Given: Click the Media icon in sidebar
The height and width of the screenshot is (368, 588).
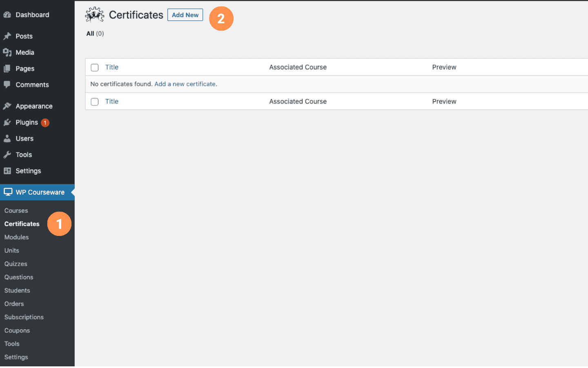Looking at the screenshot, I should tap(7, 52).
